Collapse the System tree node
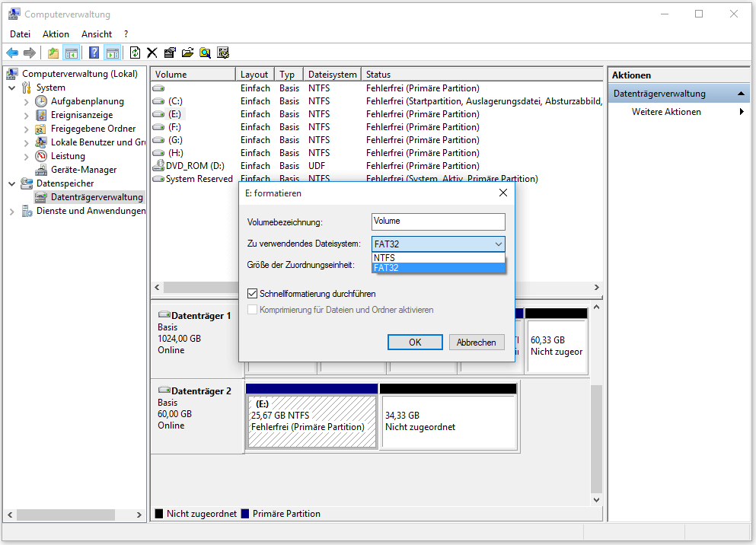This screenshot has height=545, width=756. tap(12, 88)
